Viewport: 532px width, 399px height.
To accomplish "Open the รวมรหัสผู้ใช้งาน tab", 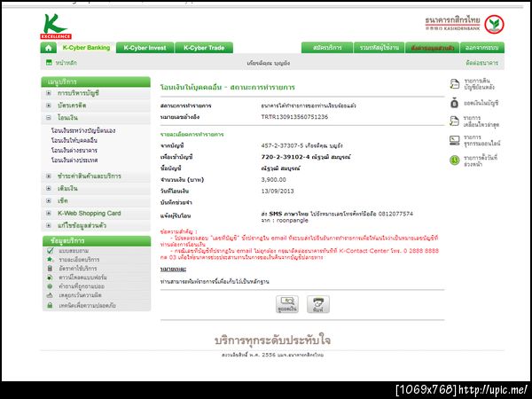I will (x=379, y=48).
